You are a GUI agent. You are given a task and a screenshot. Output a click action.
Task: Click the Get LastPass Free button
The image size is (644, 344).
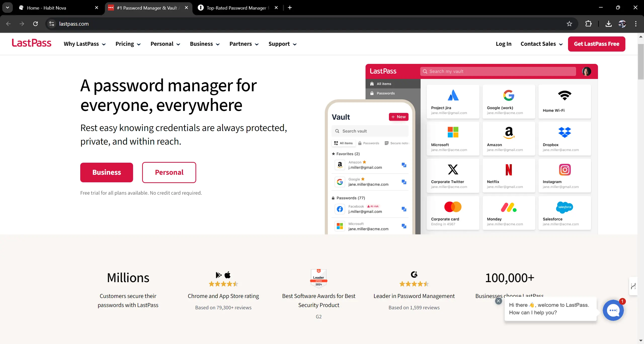coord(596,44)
